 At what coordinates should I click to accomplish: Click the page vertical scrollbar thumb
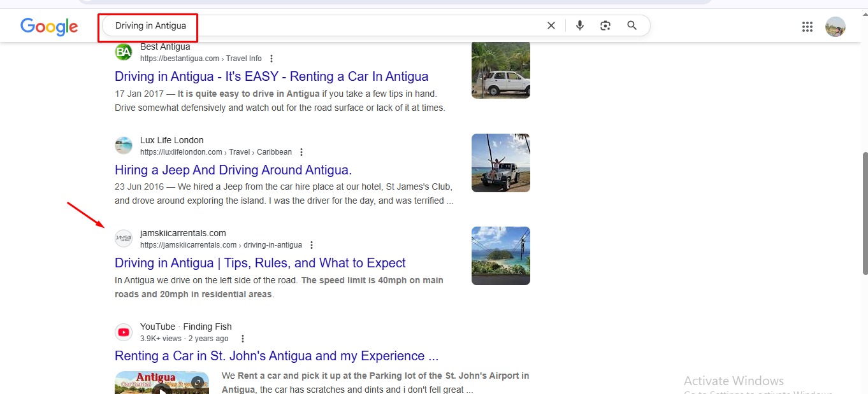point(864,213)
